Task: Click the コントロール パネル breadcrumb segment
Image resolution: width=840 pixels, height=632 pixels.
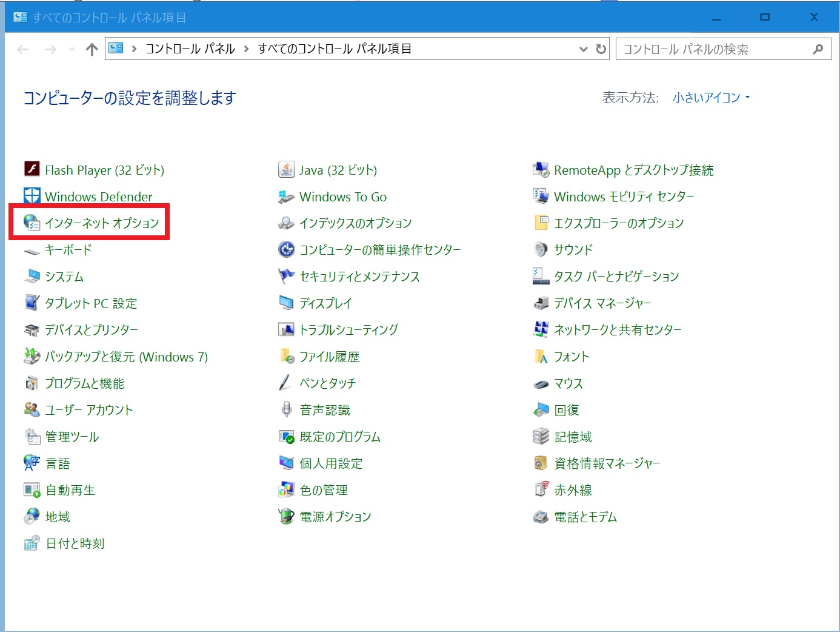Action: click(190, 49)
